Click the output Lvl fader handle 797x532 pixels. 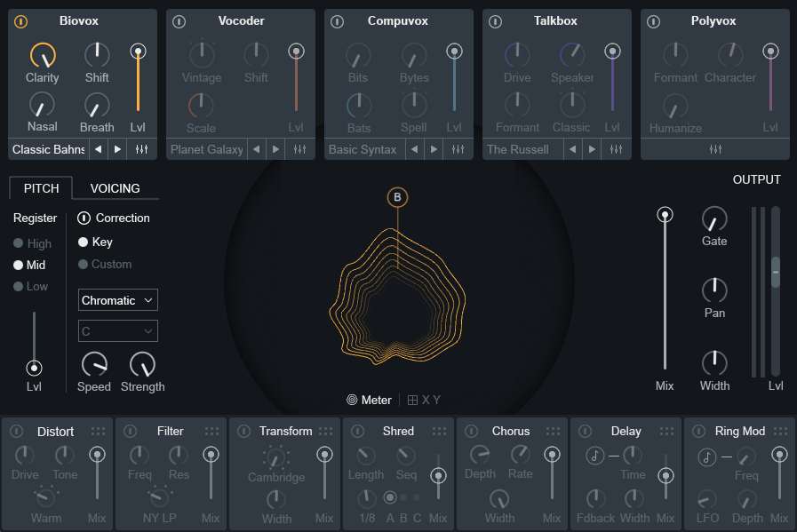[776, 273]
